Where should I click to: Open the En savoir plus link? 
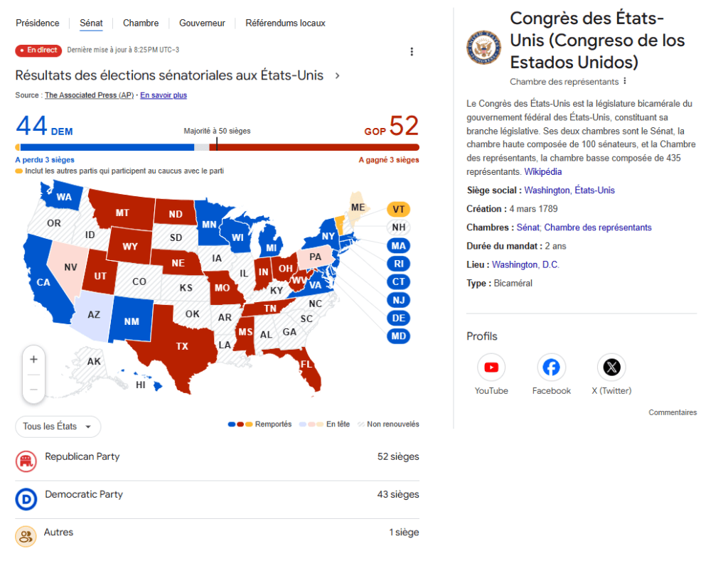pyautogui.click(x=164, y=95)
